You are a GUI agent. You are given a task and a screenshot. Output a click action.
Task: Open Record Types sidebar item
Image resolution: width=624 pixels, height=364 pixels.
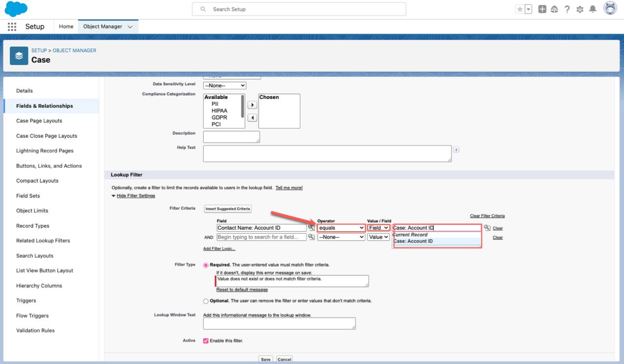click(33, 226)
